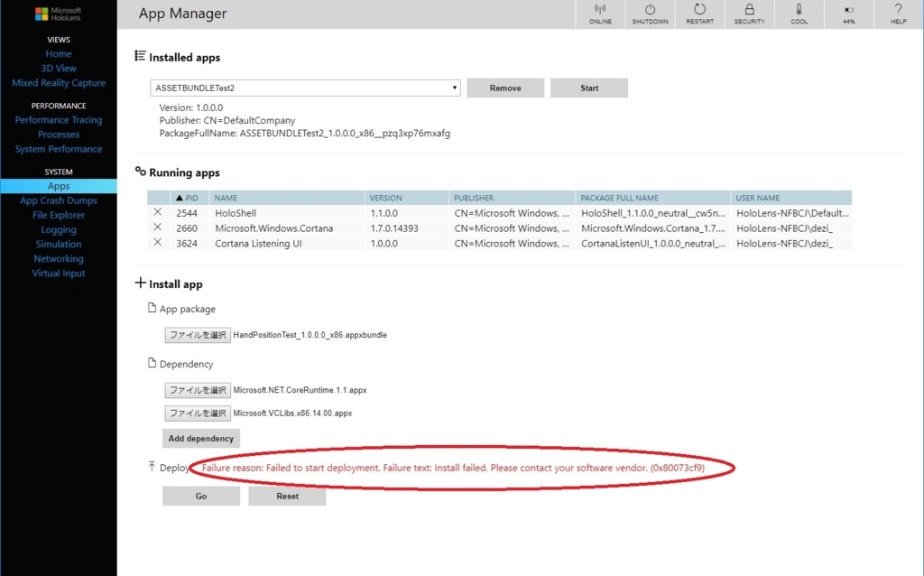Image resolution: width=924 pixels, height=576 pixels.
Task: Open Mixed Reality Capture
Action: pos(59,83)
